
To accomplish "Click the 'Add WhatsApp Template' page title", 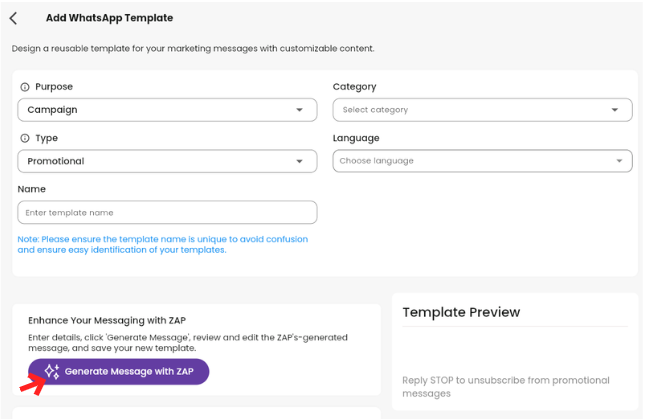I will click(x=109, y=18).
